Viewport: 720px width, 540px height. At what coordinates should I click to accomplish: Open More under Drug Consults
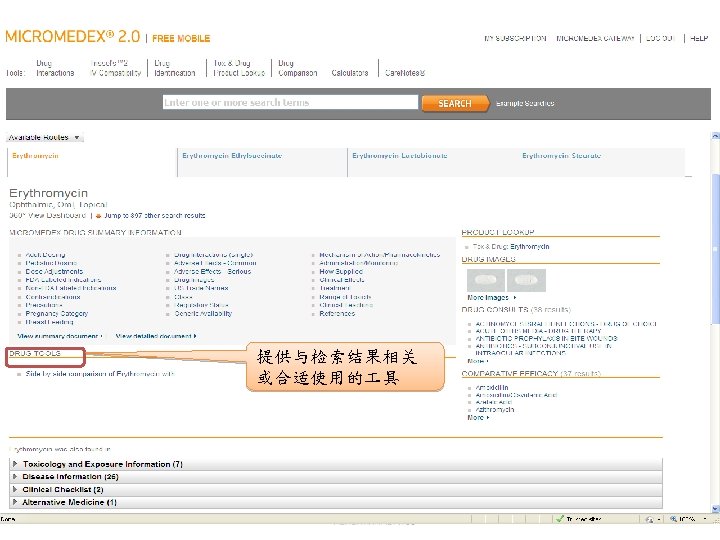coord(478,361)
